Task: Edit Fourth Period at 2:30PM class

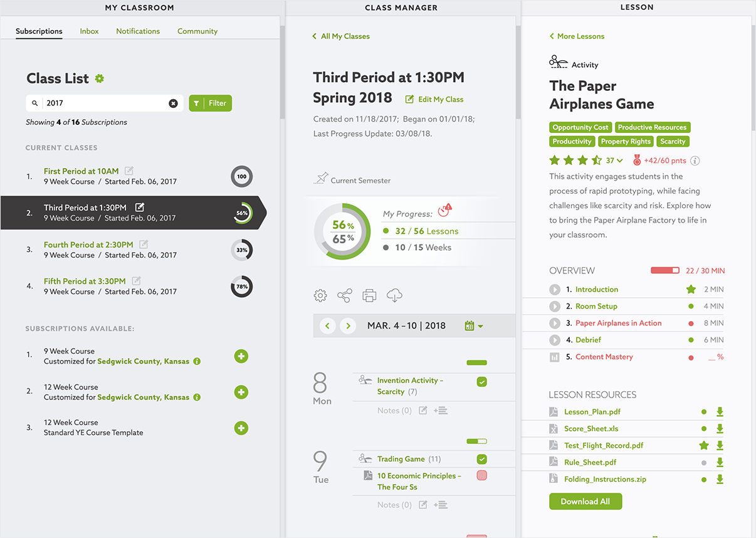Action: pos(144,245)
